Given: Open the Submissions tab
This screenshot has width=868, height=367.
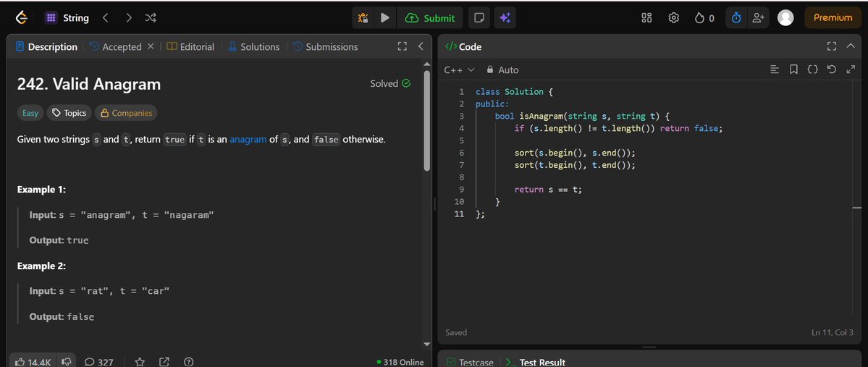Looking at the screenshot, I should [326, 47].
